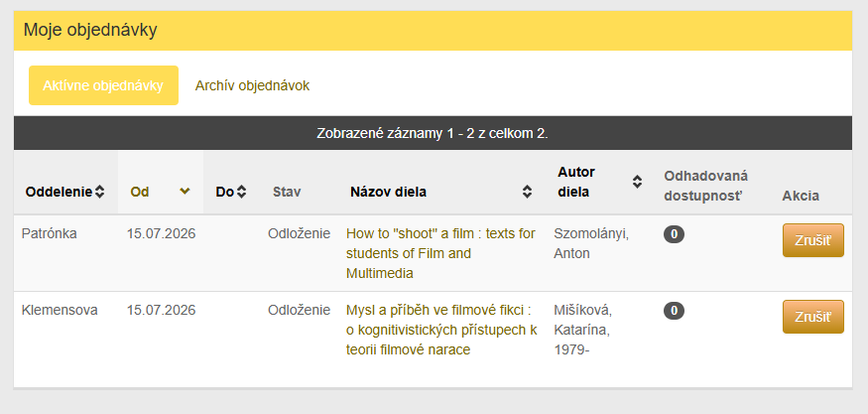Click the Oddelenie column header
Image resolution: width=868 pixels, height=414 pixels.
tap(59, 193)
